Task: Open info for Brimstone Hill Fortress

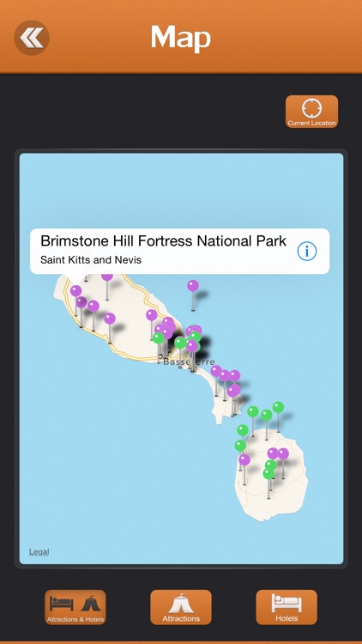Action: tap(307, 251)
